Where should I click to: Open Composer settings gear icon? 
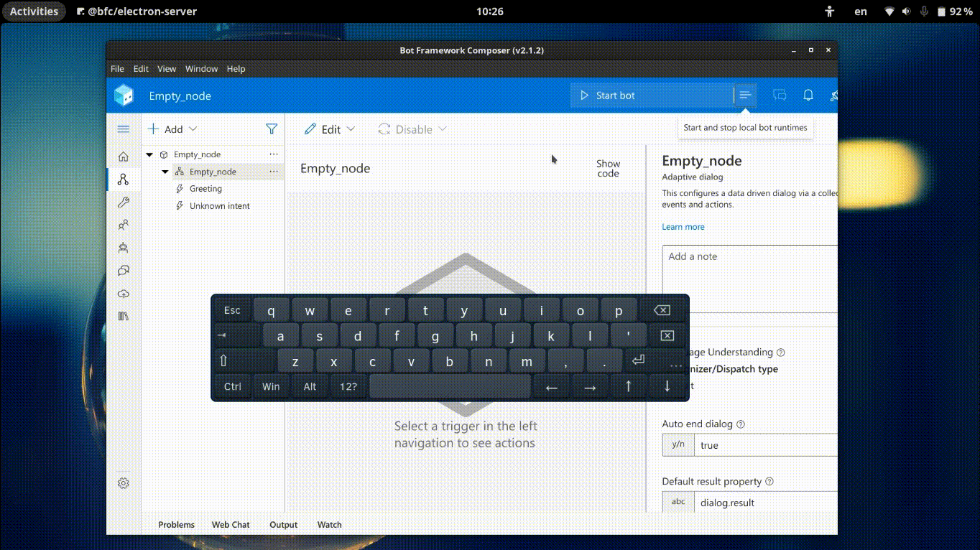(x=123, y=483)
